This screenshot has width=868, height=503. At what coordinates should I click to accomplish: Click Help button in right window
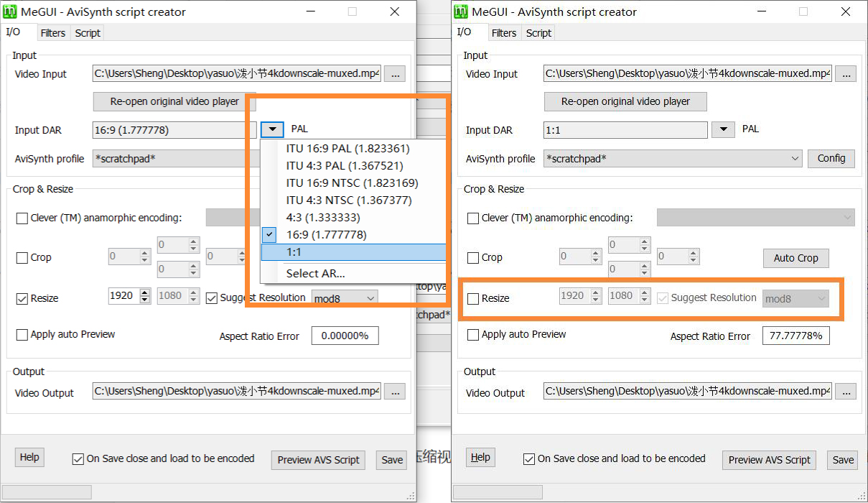(480, 458)
